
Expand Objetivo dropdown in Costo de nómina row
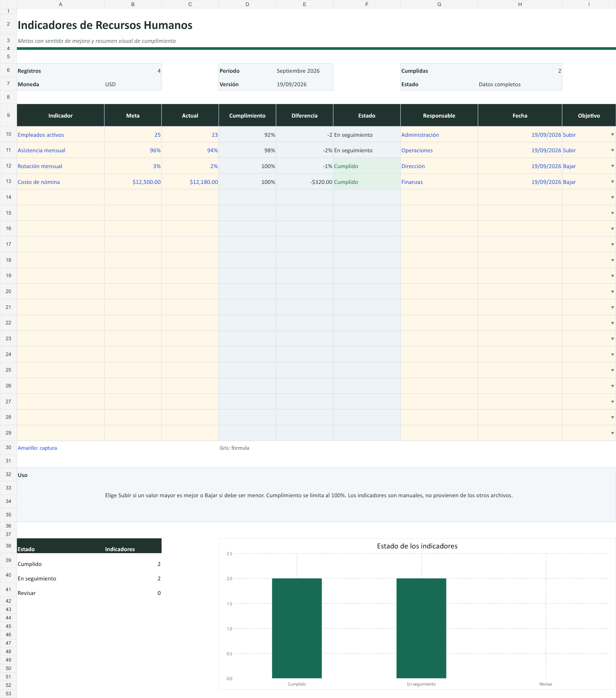click(612, 182)
